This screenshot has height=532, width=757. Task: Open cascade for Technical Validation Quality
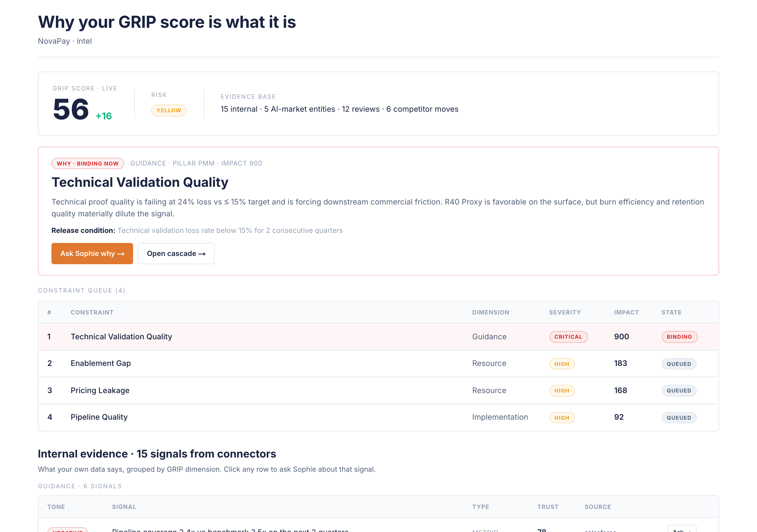176,254
